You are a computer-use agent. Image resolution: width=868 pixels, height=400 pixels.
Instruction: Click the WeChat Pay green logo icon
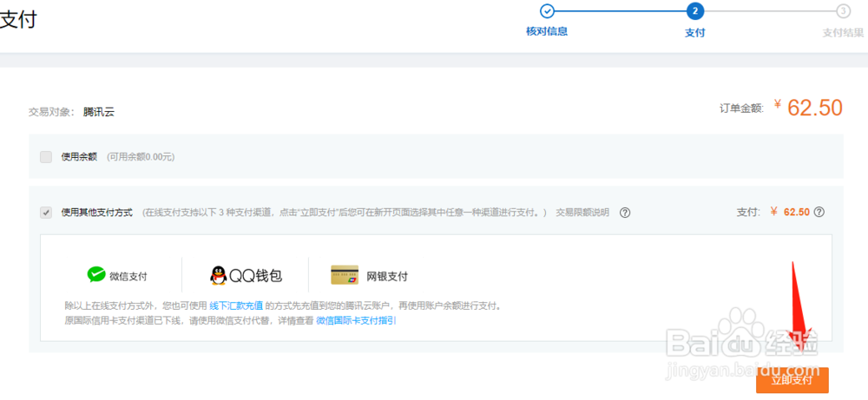pos(96,274)
